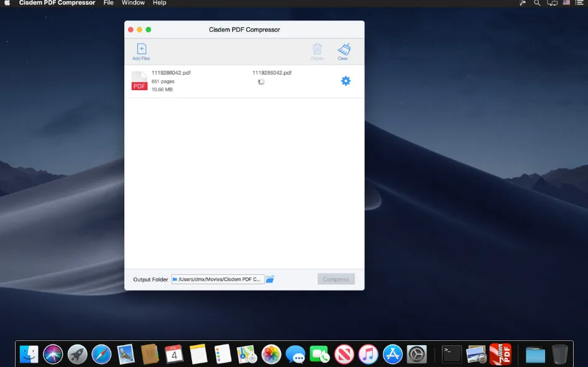
Task: Click the 10.66 MB file size
Action: [162, 90]
